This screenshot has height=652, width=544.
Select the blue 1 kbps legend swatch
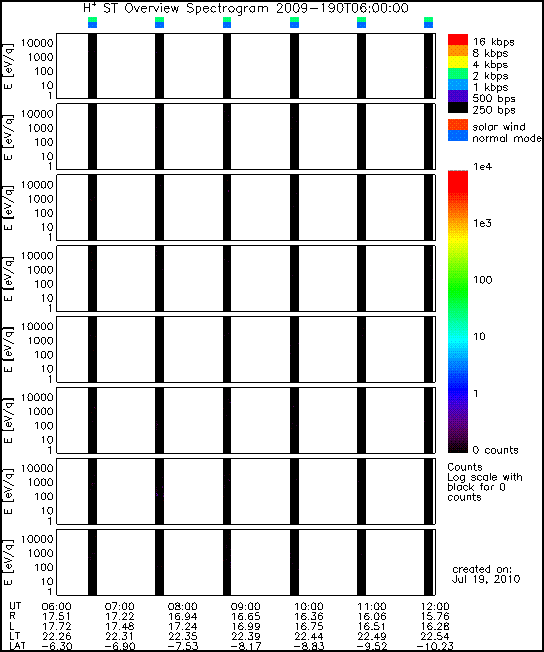[x=458, y=85]
